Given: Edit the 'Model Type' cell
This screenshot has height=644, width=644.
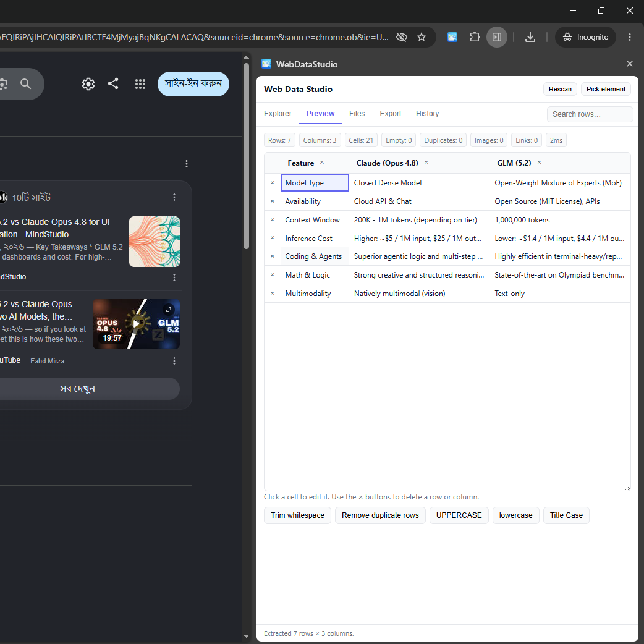Looking at the screenshot, I should [315, 183].
